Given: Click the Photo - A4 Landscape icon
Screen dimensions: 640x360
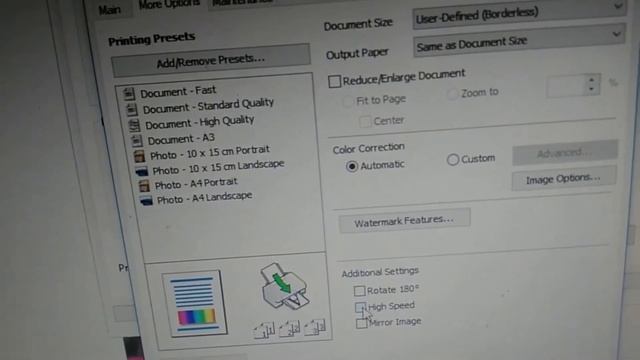Looking at the screenshot, I should click(x=146, y=200).
